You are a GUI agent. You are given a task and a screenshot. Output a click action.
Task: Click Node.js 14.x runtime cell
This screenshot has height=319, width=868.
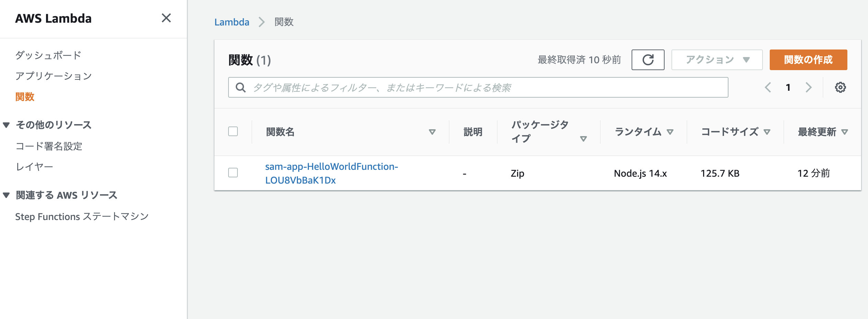coord(640,173)
